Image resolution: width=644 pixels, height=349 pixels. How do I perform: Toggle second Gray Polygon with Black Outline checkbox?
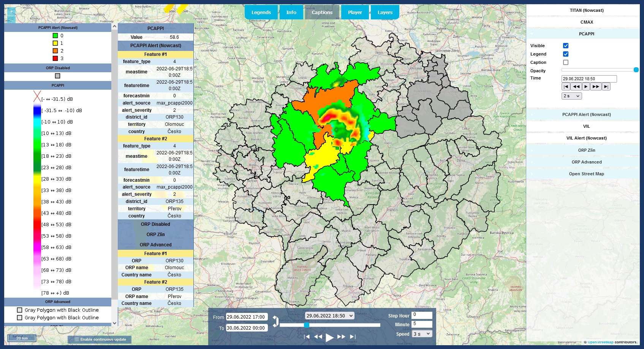[x=20, y=318]
